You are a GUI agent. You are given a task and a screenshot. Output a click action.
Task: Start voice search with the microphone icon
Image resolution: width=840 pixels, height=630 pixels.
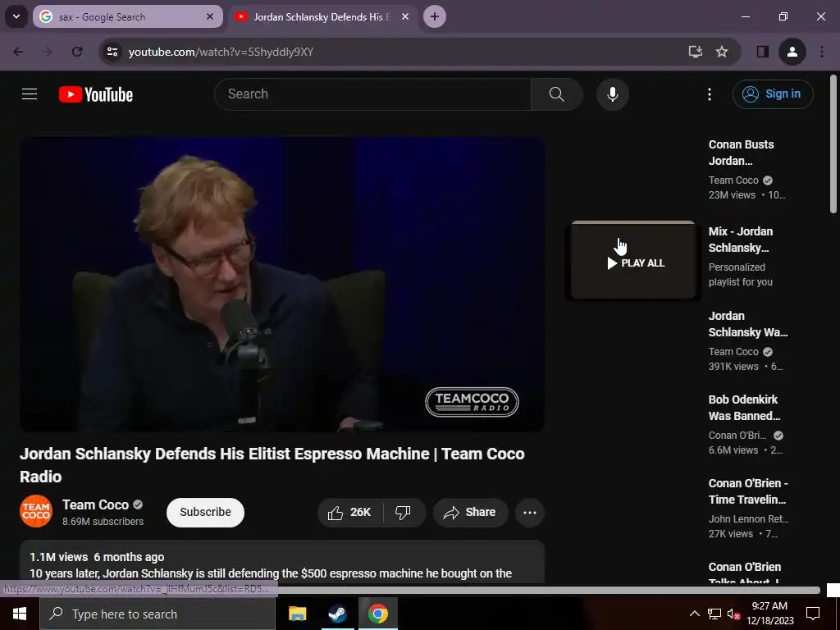pos(612,94)
